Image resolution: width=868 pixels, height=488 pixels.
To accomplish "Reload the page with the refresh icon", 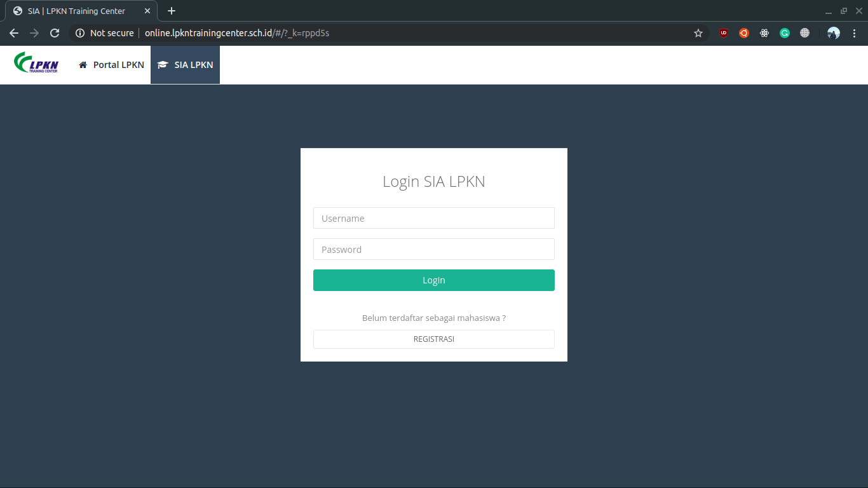I will tap(55, 33).
